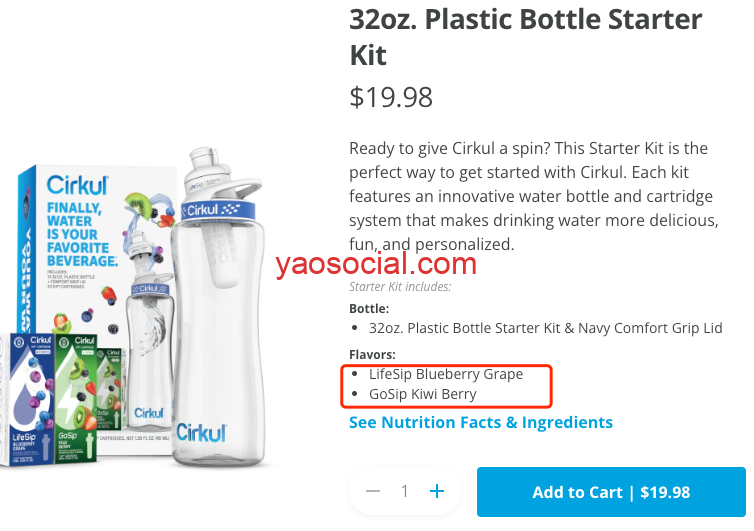
Task: Decrease quantity with the minus icon
Action: coord(373,491)
